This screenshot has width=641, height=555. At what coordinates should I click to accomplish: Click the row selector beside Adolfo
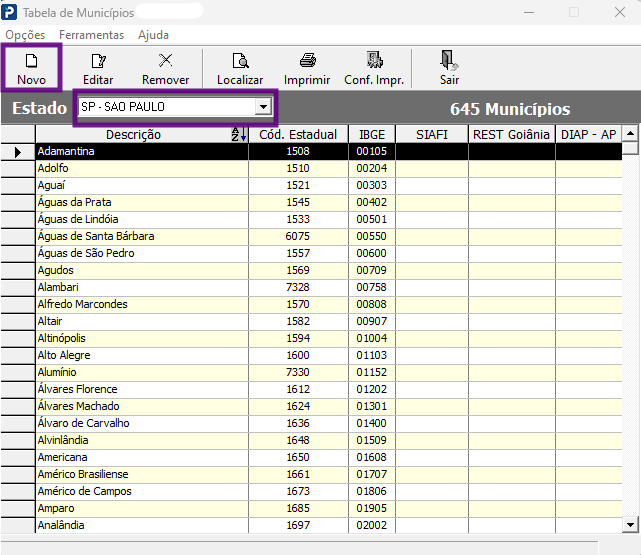18,168
